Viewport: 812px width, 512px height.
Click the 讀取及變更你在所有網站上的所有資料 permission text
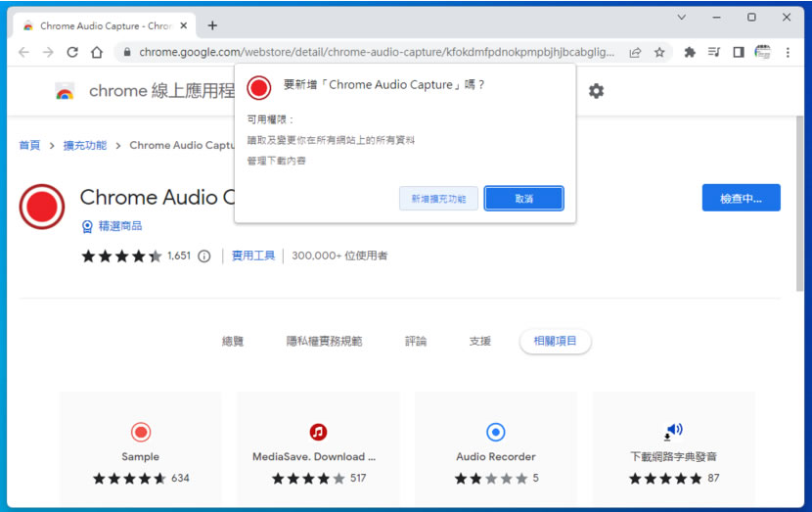331,140
